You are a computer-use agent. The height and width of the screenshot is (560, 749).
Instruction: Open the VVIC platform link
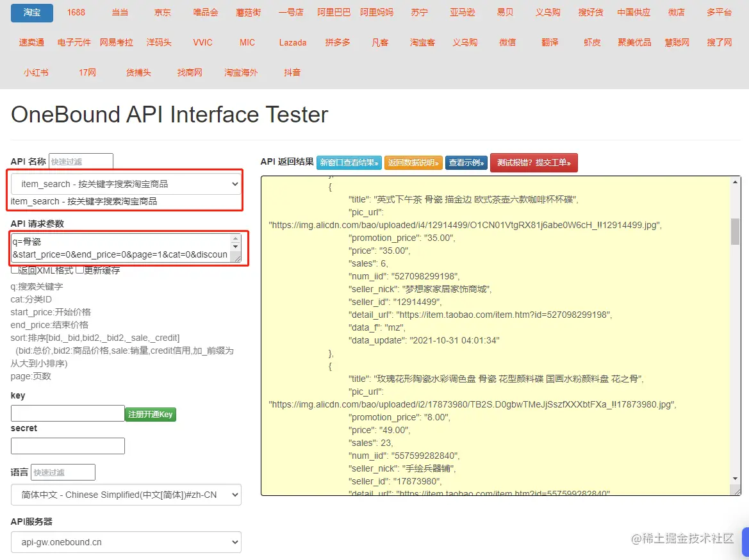202,42
